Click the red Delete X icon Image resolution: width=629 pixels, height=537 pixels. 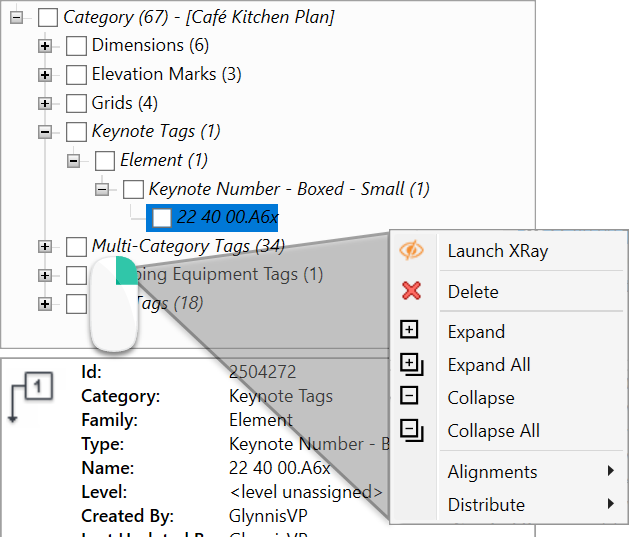[x=411, y=291]
